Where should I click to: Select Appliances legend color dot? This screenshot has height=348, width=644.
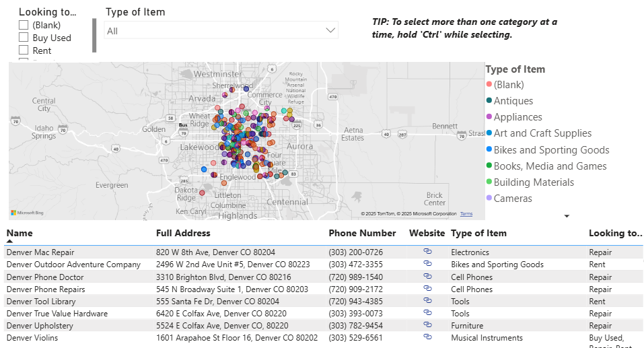coord(489,116)
